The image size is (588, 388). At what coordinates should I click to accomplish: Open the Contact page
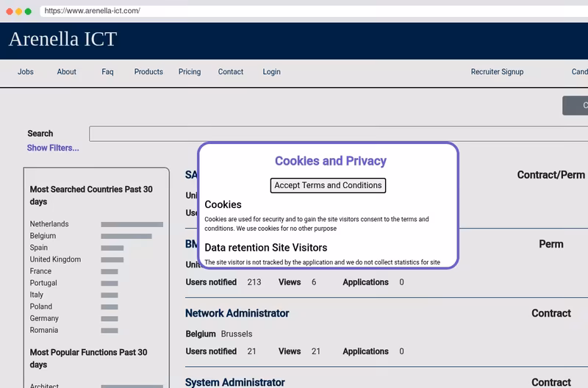tap(231, 71)
